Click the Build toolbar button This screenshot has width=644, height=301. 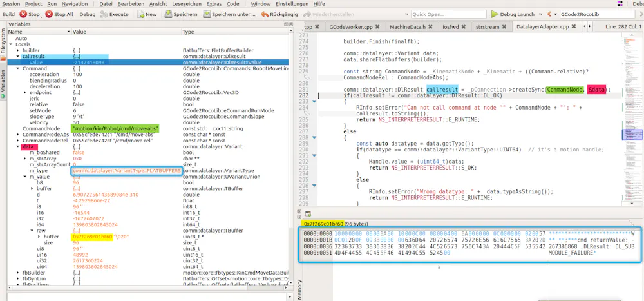[x=8, y=14]
